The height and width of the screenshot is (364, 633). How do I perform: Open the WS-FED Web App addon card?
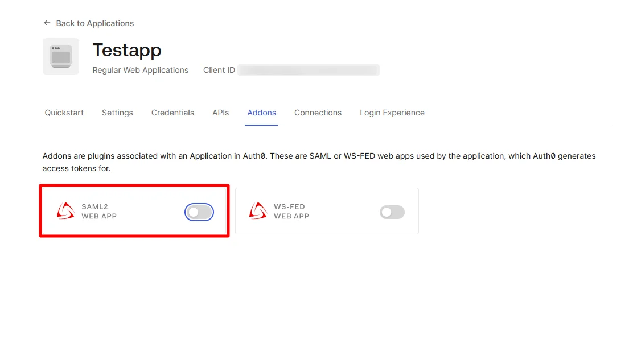point(327,211)
